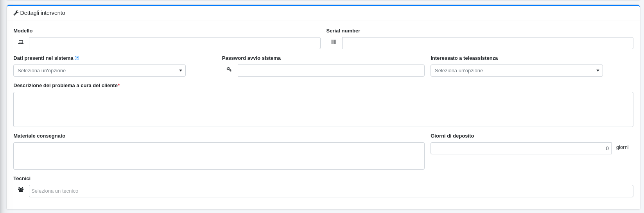644x213 pixels.
Task: Click the Materiale consegnato label
Action: pos(39,136)
